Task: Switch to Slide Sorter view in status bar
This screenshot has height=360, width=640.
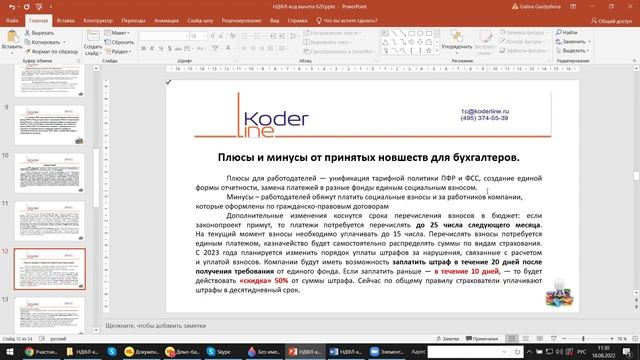Action: tap(526, 339)
